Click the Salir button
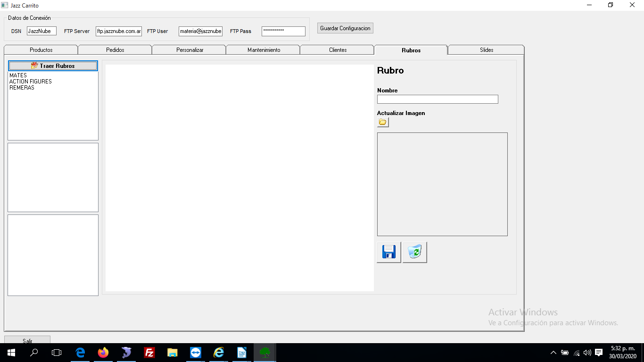This screenshot has height=362, width=644. tap(27, 340)
